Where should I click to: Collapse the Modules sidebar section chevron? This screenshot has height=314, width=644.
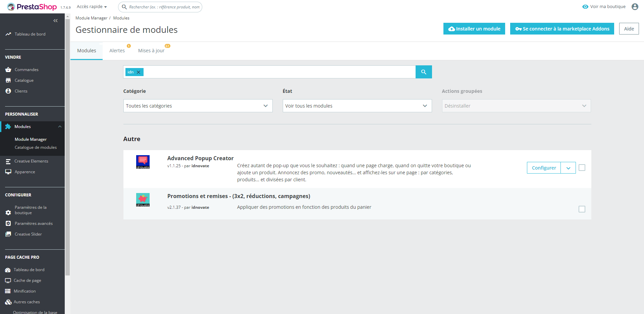pyautogui.click(x=60, y=127)
